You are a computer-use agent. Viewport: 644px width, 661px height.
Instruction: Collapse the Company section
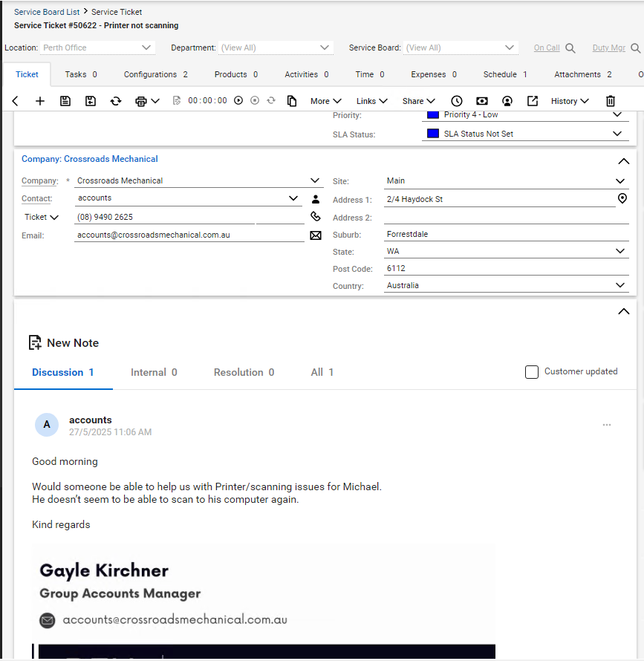point(624,161)
